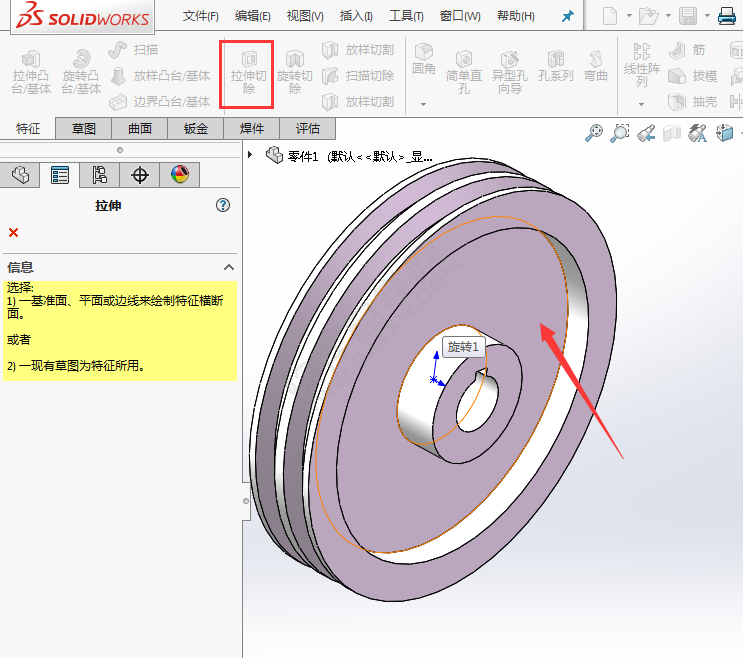Screen dimensions: 743x658
Task: Select the Boundary Boss/Base (边界凸台/基体) tool
Action: point(160,101)
